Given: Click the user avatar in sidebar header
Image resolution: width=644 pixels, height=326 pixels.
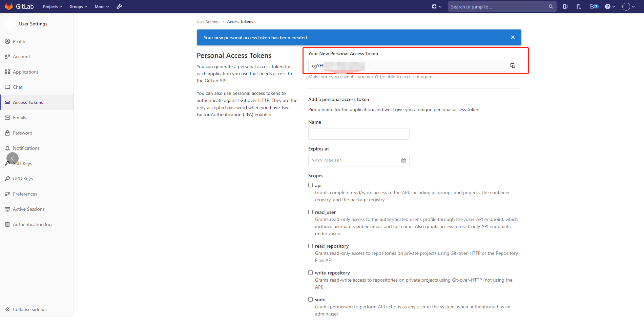Looking at the screenshot, I should 9,23.
